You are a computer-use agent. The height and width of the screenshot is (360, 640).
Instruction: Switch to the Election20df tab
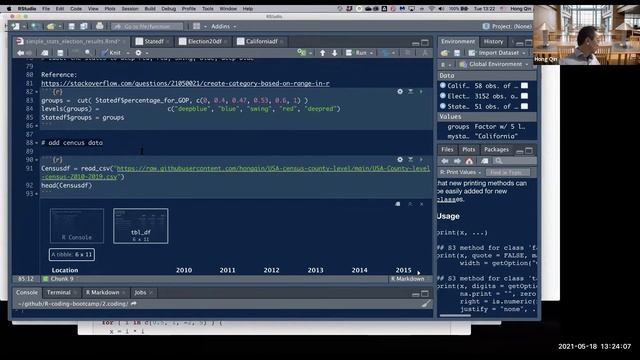click(x=204, y=41)
